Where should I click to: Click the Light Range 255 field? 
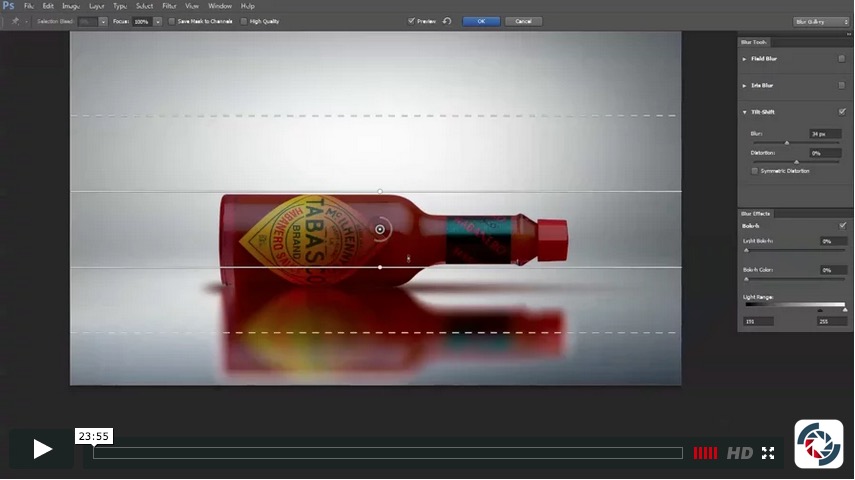pyautogui.click(x=832, y=322)
